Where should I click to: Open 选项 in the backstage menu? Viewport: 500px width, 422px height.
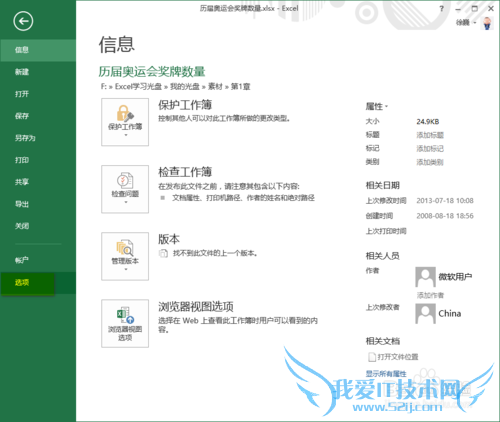pos(38,283)
